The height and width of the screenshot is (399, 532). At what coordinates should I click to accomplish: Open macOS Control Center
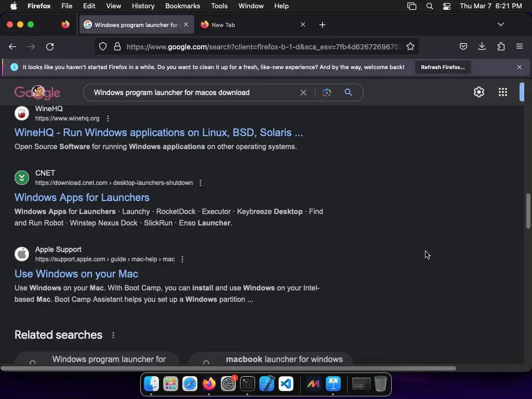[x=446, y=6]
